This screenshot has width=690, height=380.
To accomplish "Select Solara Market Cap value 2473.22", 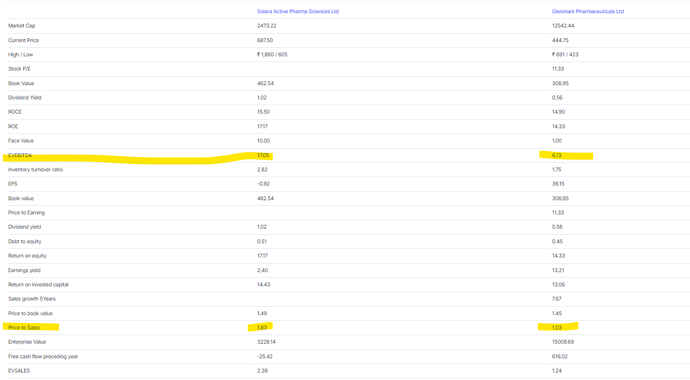I will [267, 26].
